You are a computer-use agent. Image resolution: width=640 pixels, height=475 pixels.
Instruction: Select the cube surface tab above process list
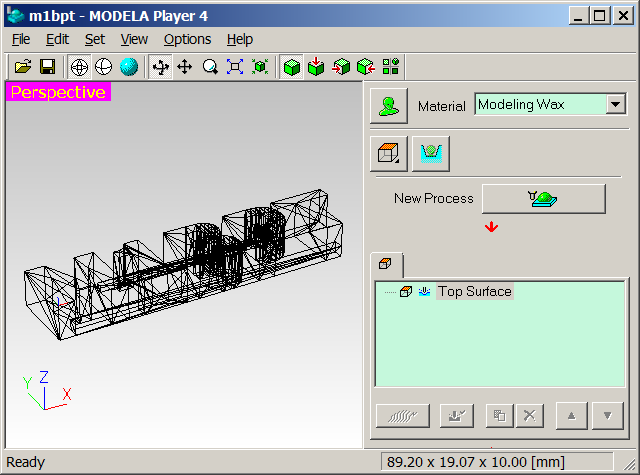(x=386, y=264)
